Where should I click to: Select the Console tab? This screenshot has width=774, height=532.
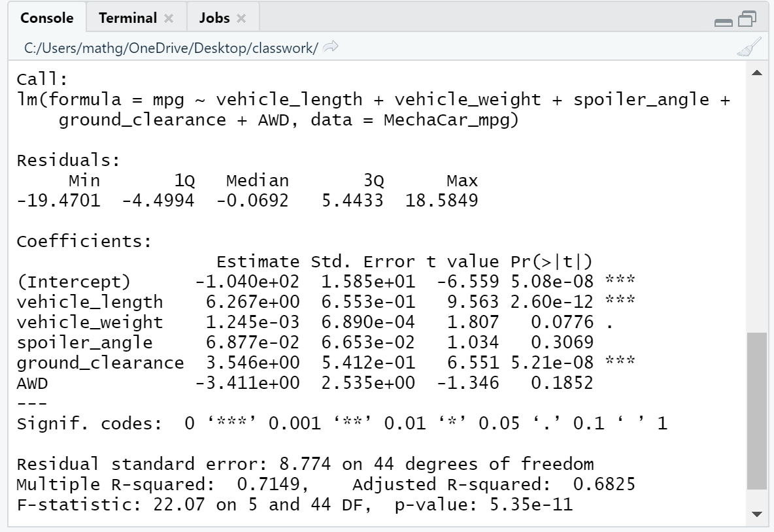[46, 18]
